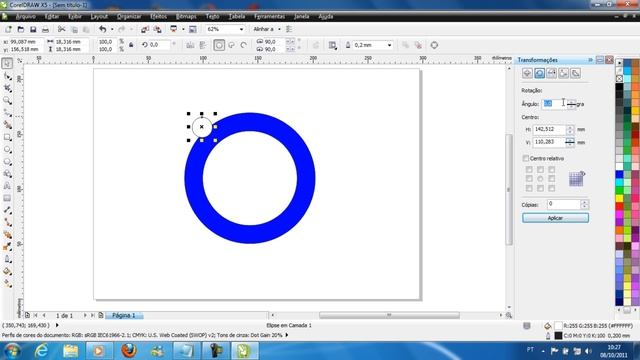640x360 pixels.
Task: Increase the Cópias spinner value
Action: [584, 202]
